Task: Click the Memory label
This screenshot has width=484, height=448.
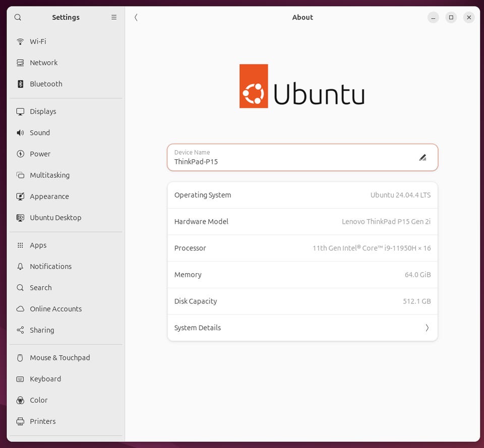Action: click(x=188, y=275)
